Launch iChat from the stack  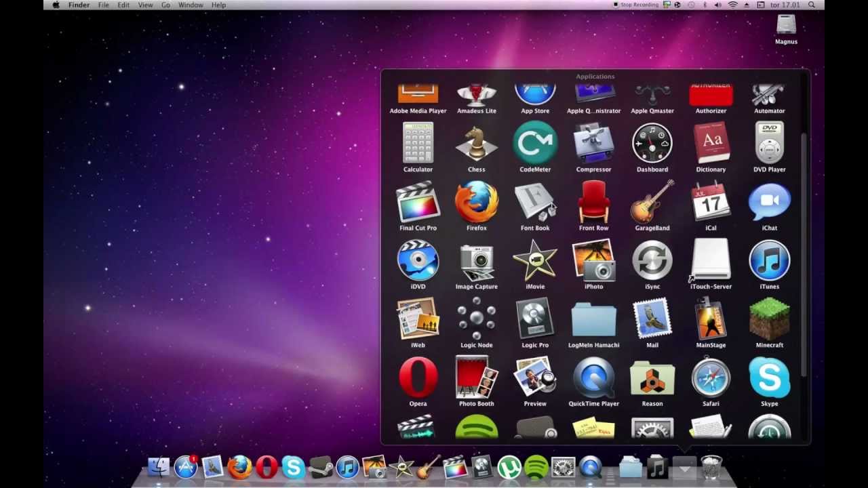pyautogui.click(x=769, y=202)
